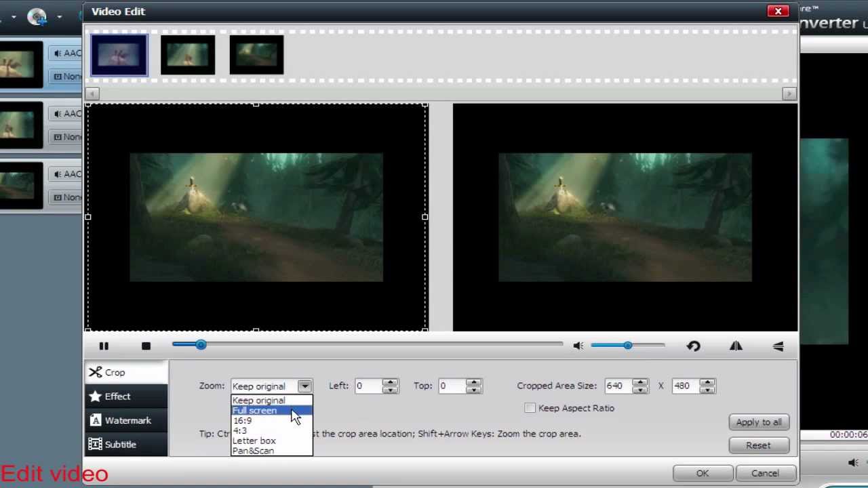Click the audio AAC selector of third file

pyautogui.click(x=66, y=174)
